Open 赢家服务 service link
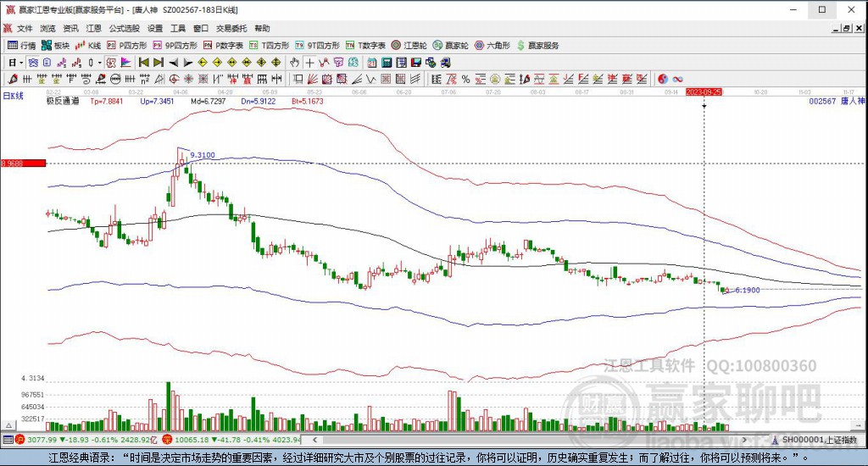The width and height of the screenshot is (868, 466). tap(537, 46)
